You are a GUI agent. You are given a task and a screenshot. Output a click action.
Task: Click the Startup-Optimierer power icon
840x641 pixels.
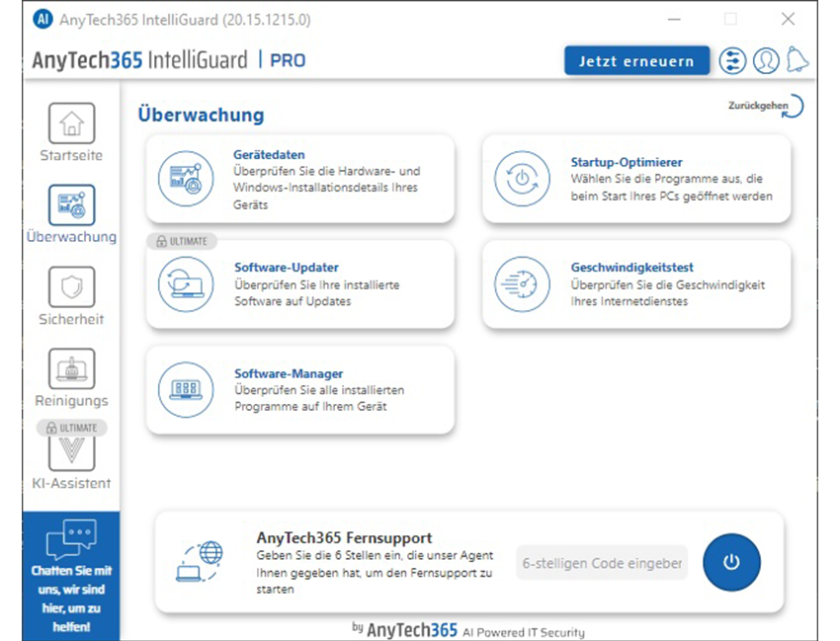tap(522, 179)
